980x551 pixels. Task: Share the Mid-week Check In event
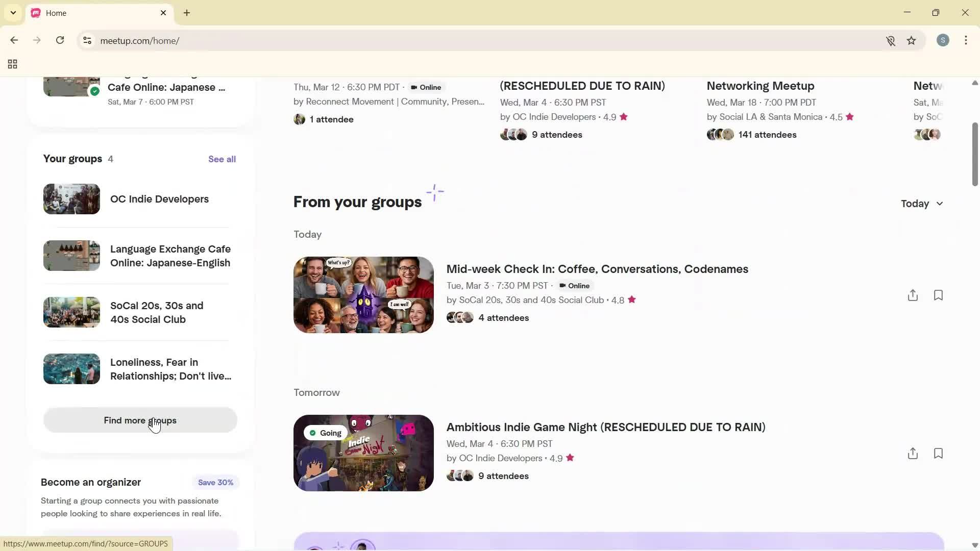pyautogui.click(x=913, y=295)
